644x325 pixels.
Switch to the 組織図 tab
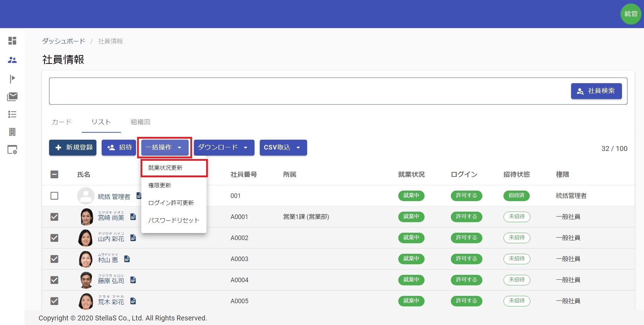point(140,122)
